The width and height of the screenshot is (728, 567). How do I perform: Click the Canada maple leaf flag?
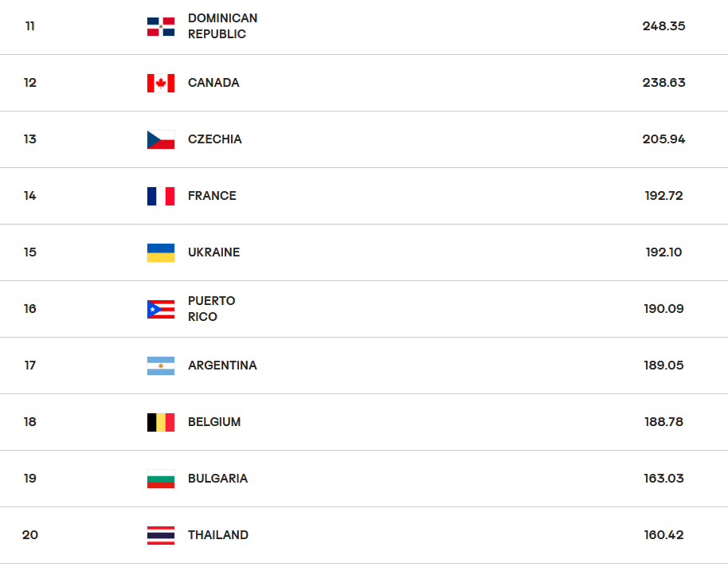click(x=161, y=83)
